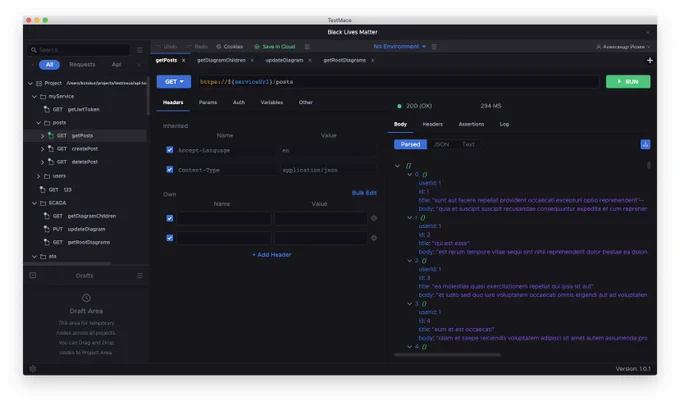Screen dimensions: 680x406
Task: Collapse response item 2
Action: (x=409, y=261)
